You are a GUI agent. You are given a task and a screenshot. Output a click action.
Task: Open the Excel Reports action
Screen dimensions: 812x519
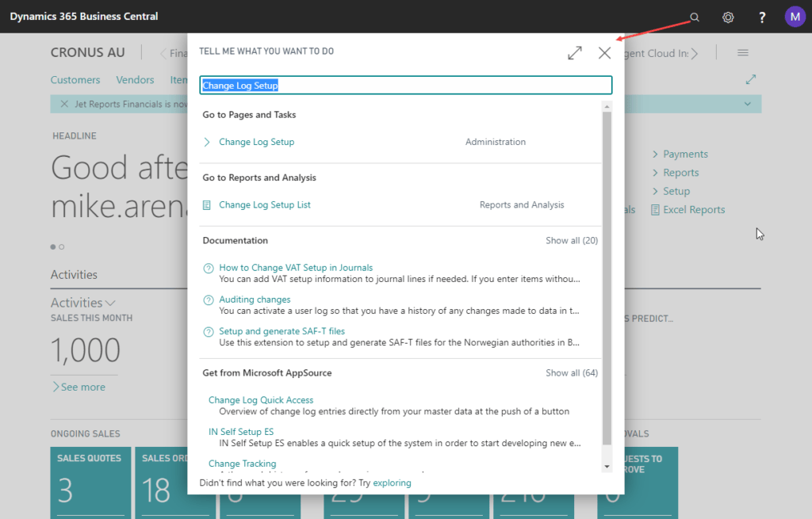coord(694,209)
